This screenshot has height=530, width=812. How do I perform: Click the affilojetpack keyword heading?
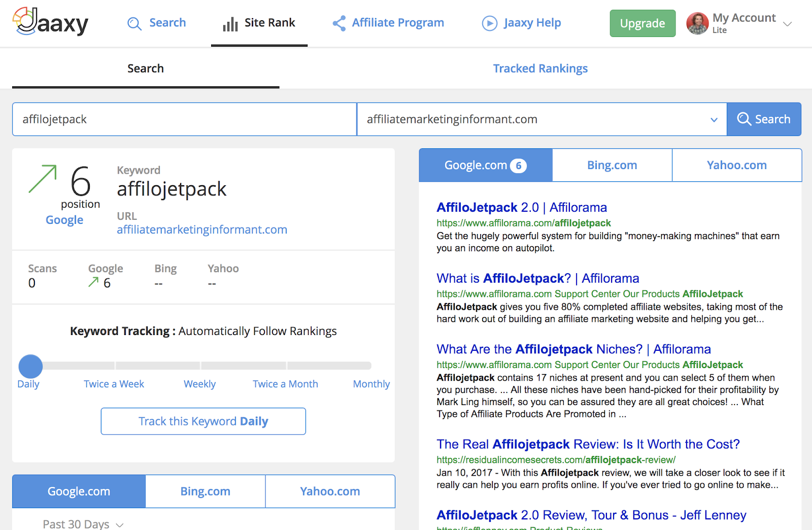tap(172, 189)
